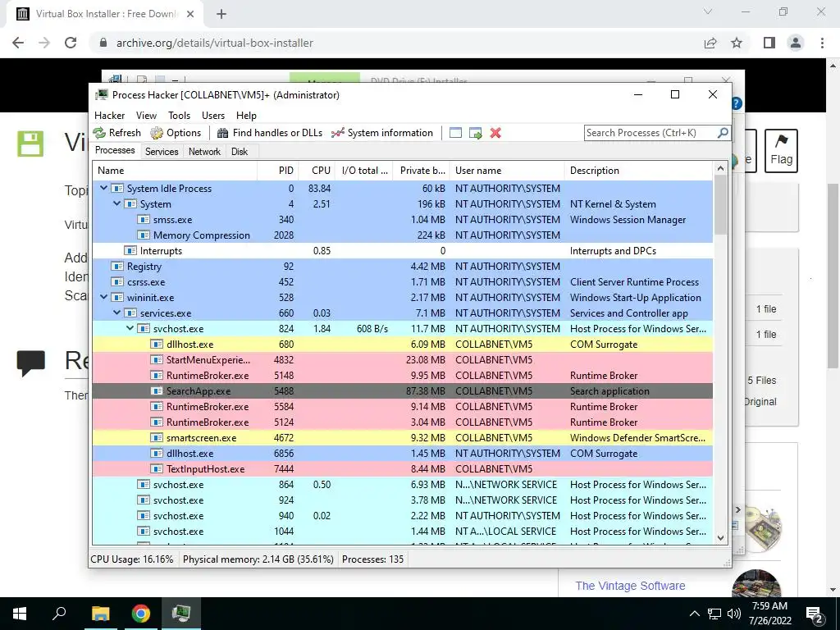The image size is (840, 630).
Task: Click the browser reload icon
Action: point(71,43)
